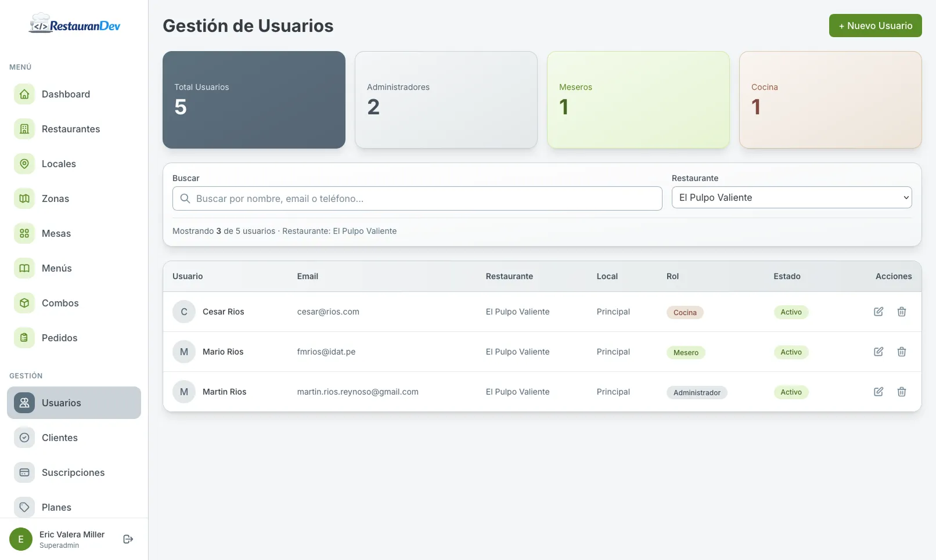Edit the Mario Rios user

point(879,352)
